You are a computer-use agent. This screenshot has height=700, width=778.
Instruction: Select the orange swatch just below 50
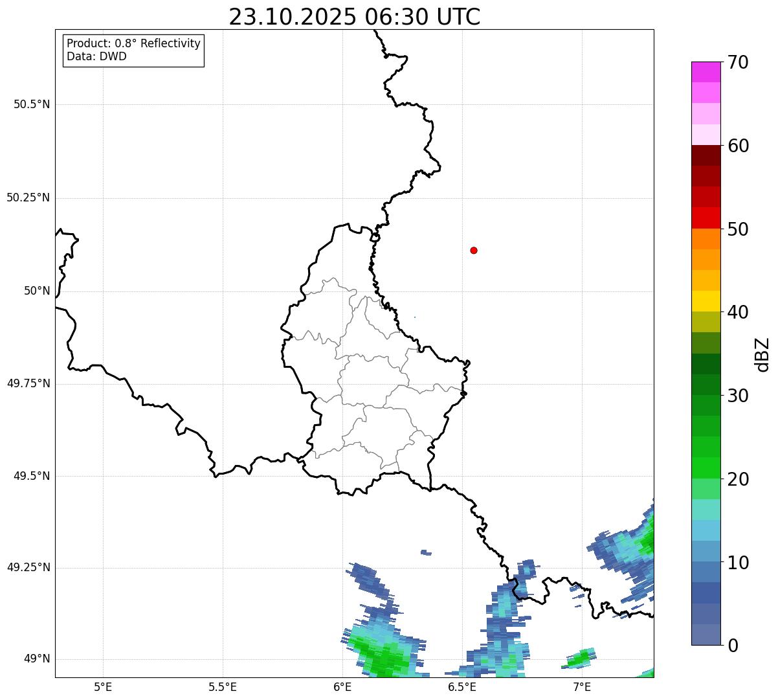click(706, 239)
